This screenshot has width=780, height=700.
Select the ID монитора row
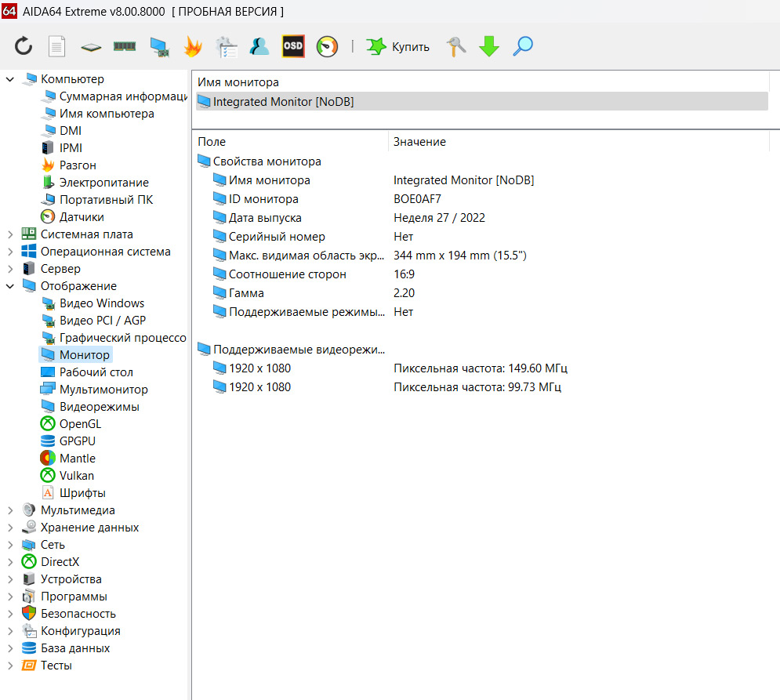pyautogui.click(x=481, y=199)
